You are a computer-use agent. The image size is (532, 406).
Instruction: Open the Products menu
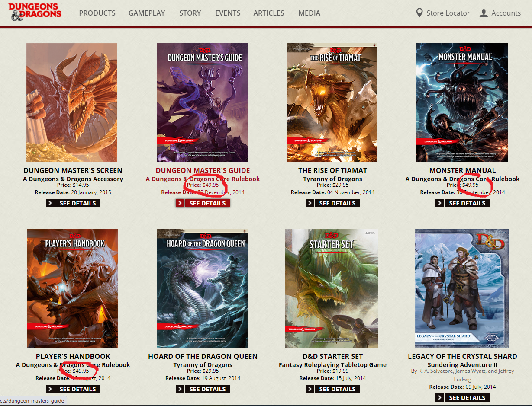pyautogui.click(x=97, y=13)
